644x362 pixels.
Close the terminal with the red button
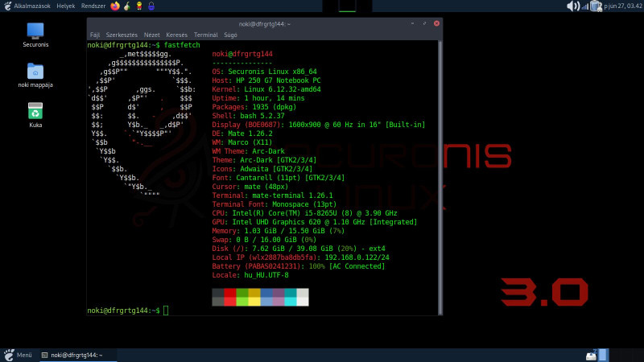click(x=436, y=23)
